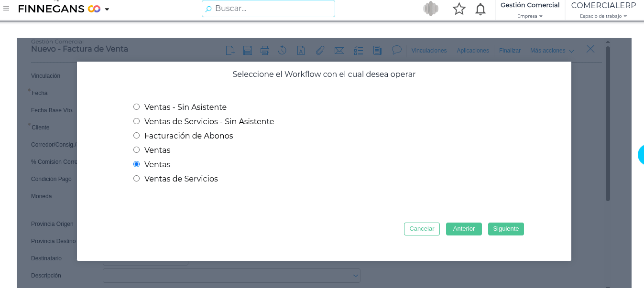Click the 'Provincia Origen' label

point(52,224)
